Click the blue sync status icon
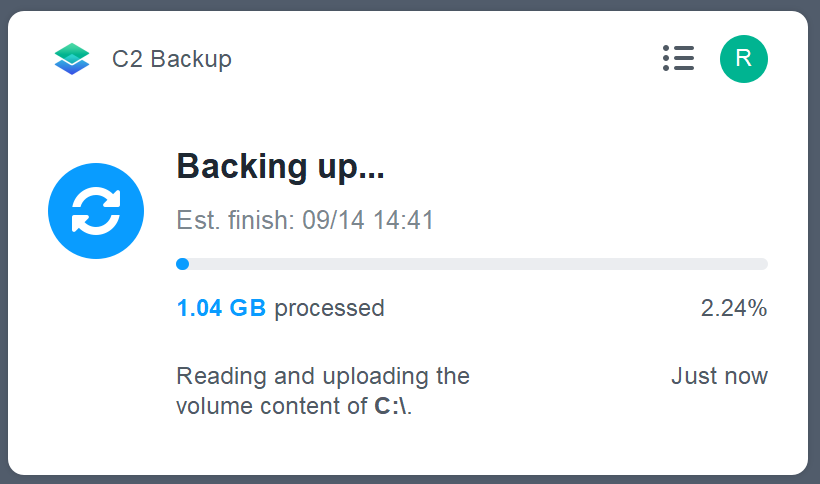 coord(96,211)
